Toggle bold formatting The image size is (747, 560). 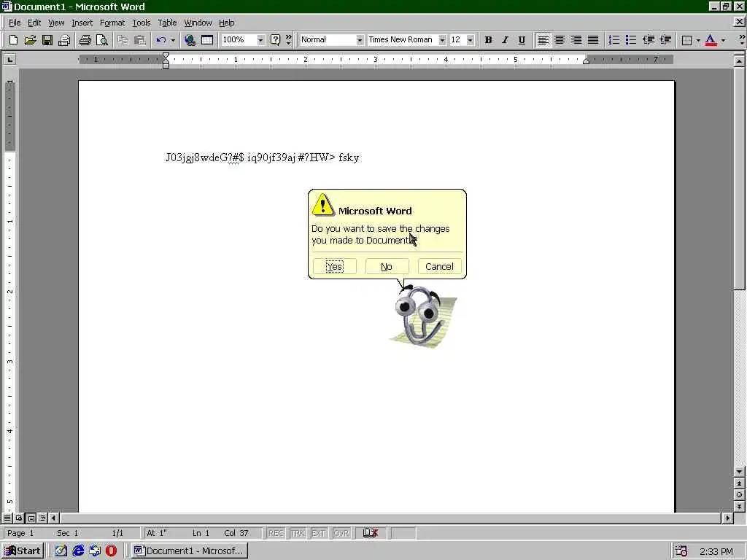[x=488, y=40]
